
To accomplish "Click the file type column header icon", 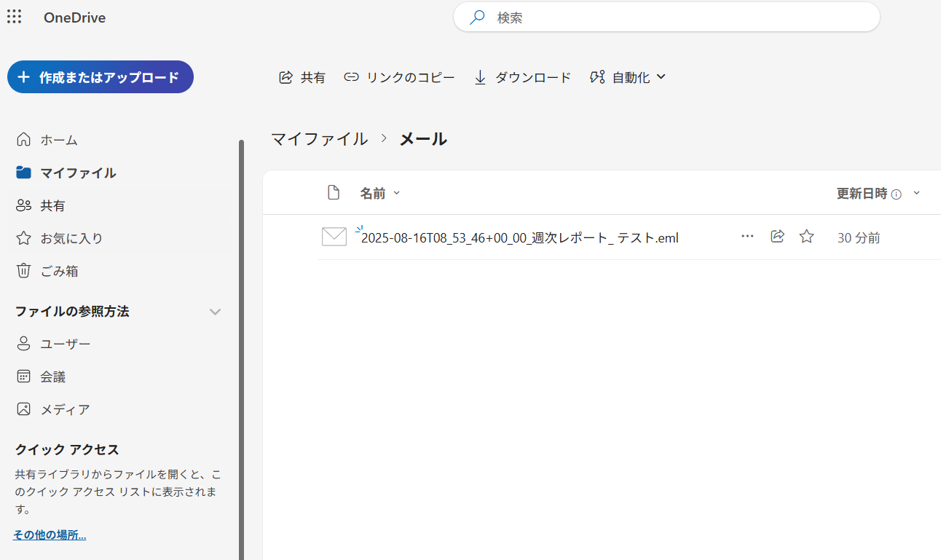I will [x=334, y=193].
